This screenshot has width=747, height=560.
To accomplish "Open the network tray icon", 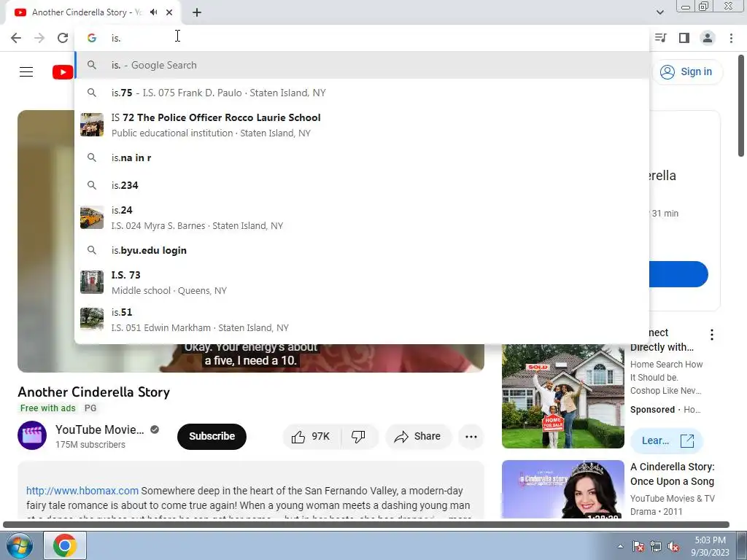I will pyautogui.click(x=656, y=546).
